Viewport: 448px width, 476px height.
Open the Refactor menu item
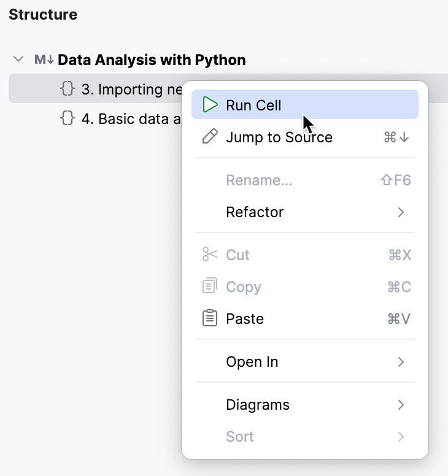pos(255,212)
